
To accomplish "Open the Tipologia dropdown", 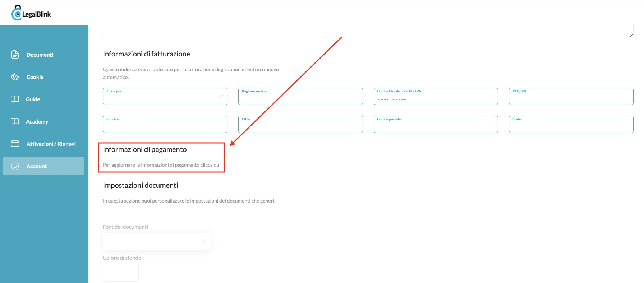I will [165, 97].
